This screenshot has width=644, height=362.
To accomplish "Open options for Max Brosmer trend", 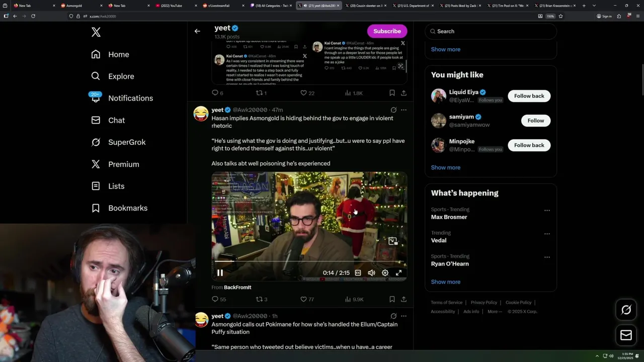I will (x=547, y=211).
